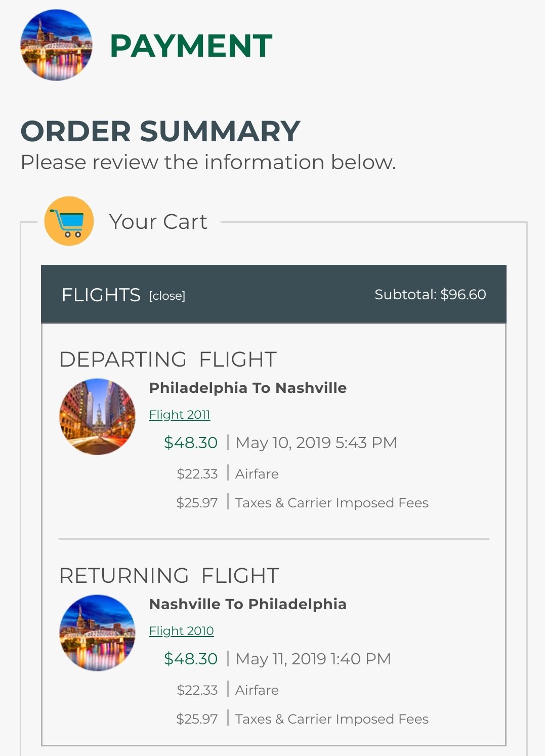Click the ORDER SUMMARY heading
The width and height of the screenshot is (545, 756).
pos(160,131)
